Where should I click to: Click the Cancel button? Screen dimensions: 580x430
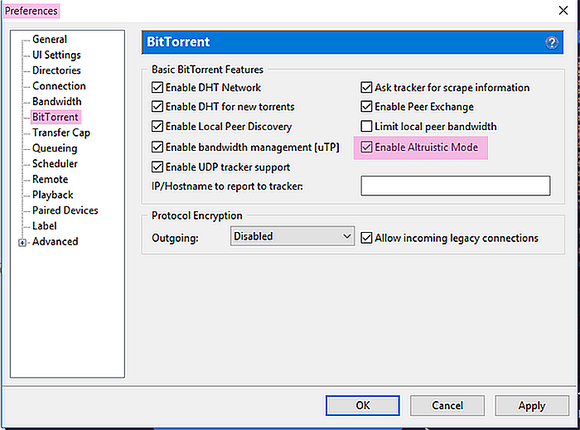[447, 405]
